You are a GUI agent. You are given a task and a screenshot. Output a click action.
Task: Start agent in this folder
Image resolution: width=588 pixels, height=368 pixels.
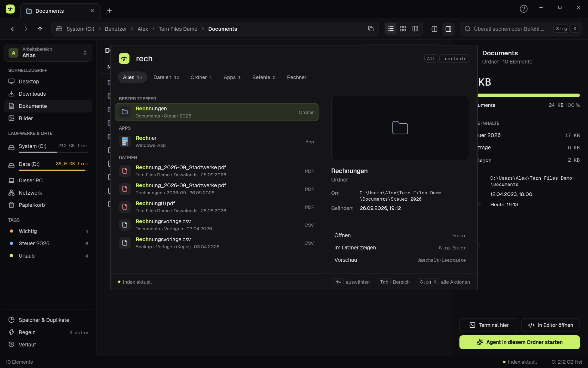tap(519, 342)
